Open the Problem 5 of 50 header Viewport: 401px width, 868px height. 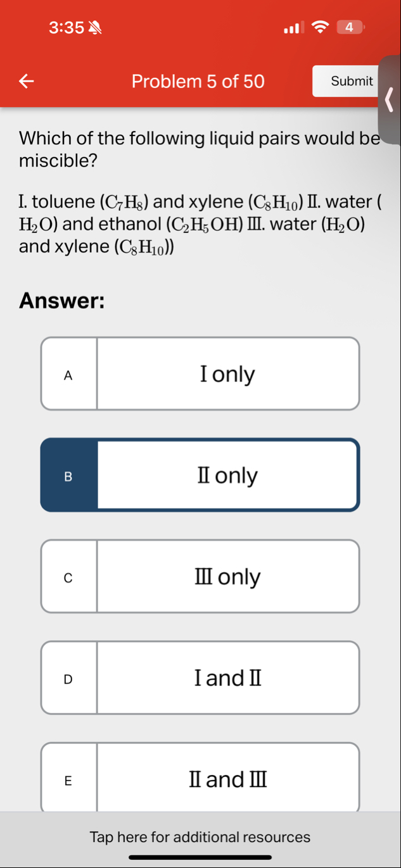point(198,80)
